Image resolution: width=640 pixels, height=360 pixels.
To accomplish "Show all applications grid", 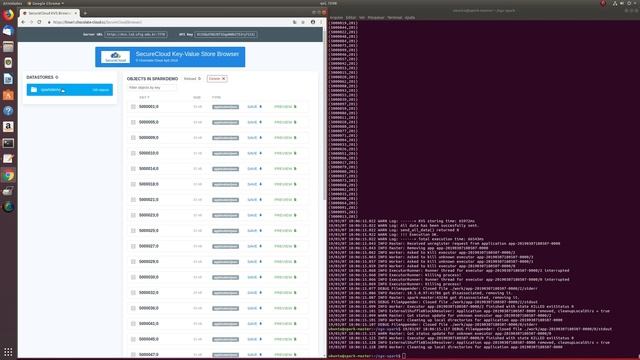I will pyautogui.click(x=8, y=352).
